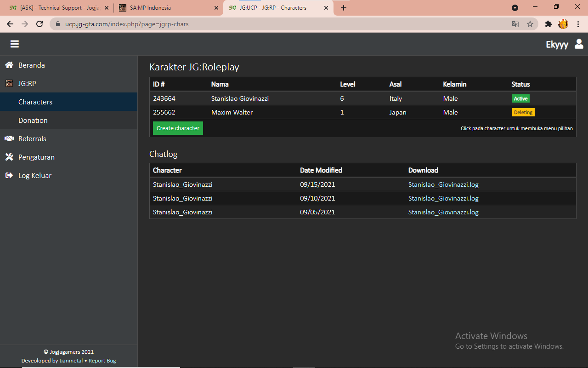588x368 pixels.
Task: Download Stanislao_Giovinazzi.log dated 09/05/2021
Action: (443, 212)
